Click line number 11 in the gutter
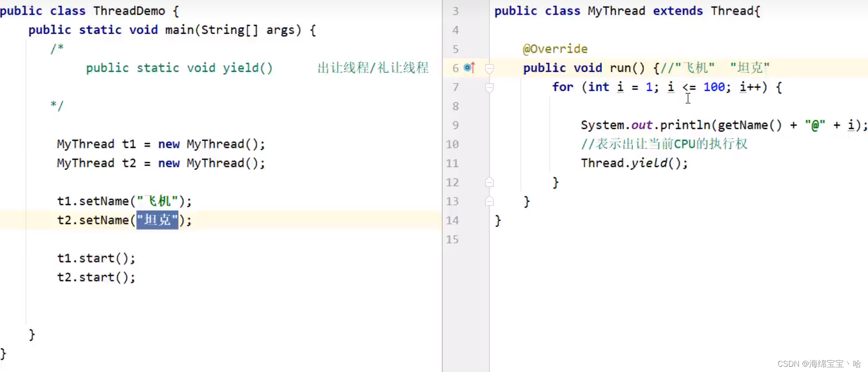The width and height of the screenshot is (868, 372). pos(453,163)
